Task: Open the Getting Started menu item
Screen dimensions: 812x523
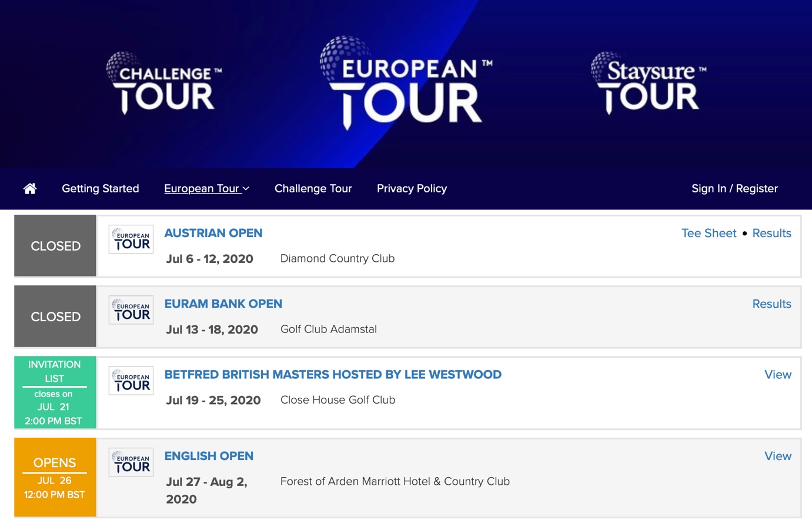Action: pos(101,188)
